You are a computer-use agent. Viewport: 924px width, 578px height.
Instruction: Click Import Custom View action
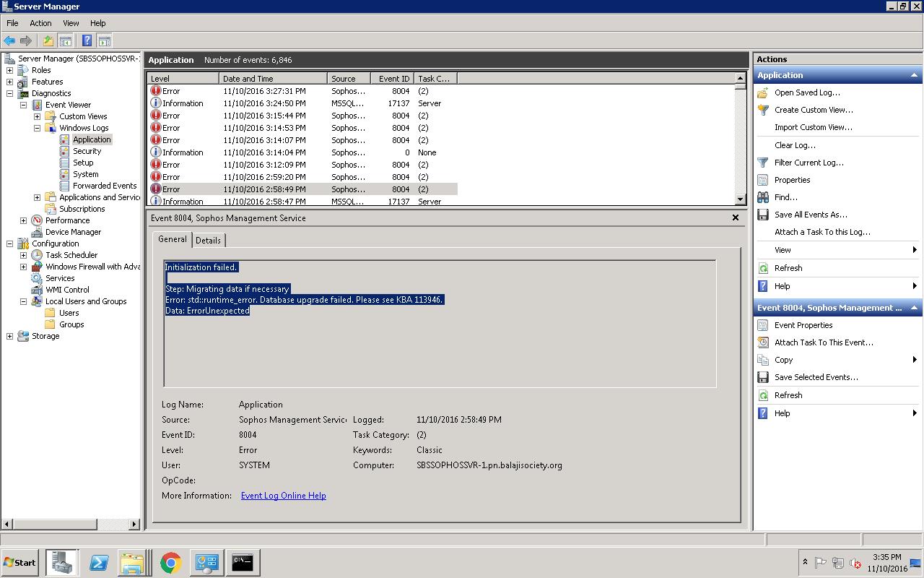coord(813,127)
